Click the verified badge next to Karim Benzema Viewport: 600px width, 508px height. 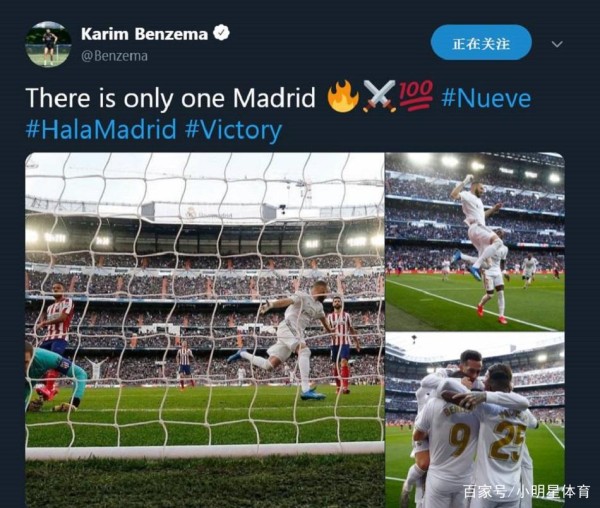click(x=221, y=33)
